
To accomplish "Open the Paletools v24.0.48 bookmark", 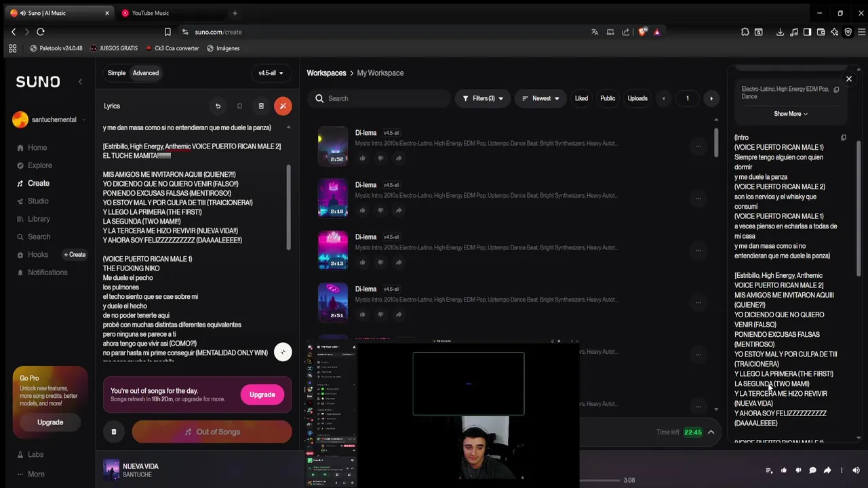I will 56,48.
